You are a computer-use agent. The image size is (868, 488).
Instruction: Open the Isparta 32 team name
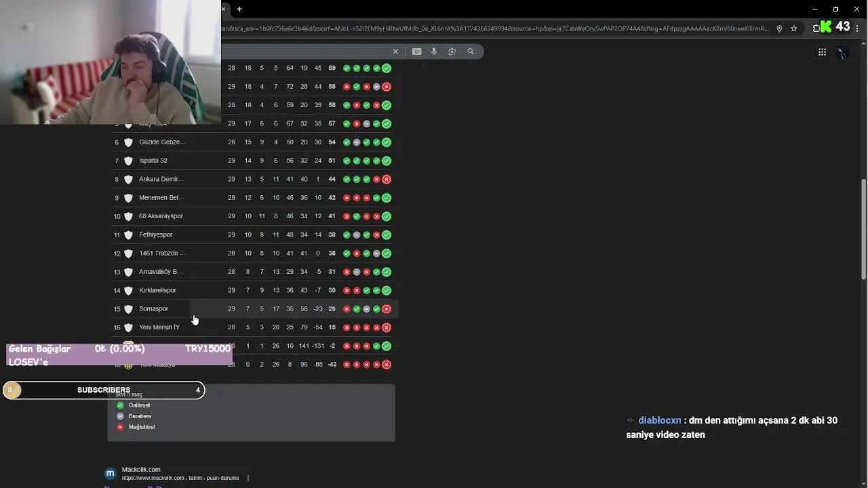(153, 161)
